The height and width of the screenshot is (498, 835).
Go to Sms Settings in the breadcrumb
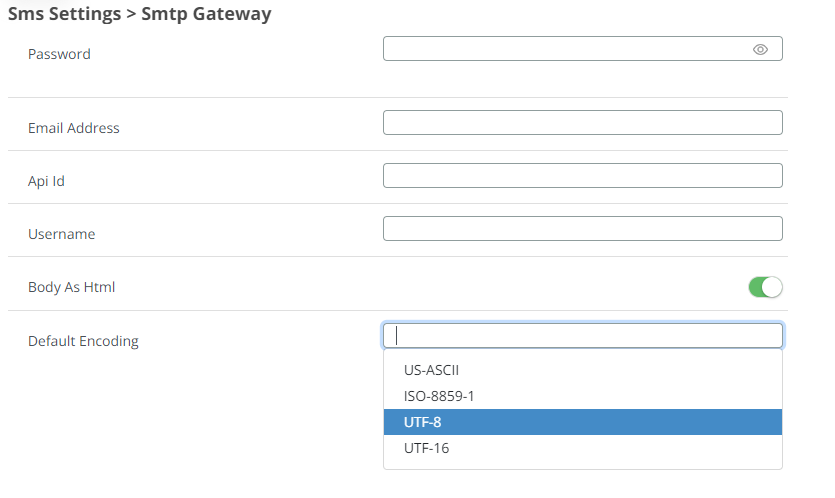62,15
